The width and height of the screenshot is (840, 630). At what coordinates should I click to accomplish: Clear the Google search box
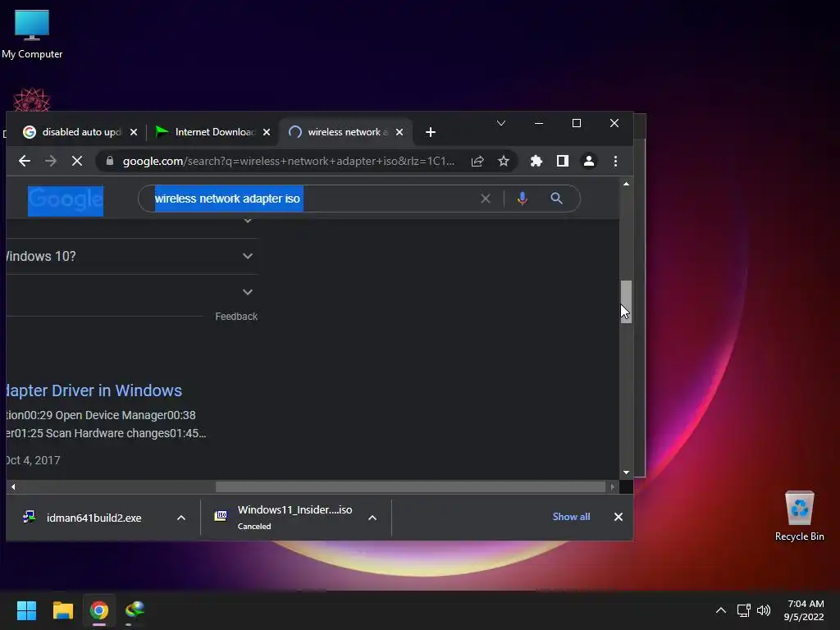[x=486, y=199]
